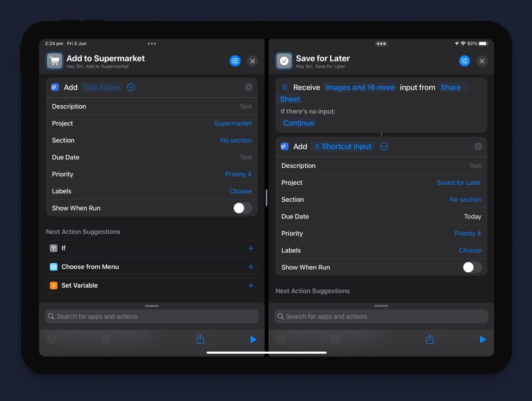The height and width of the screenshot is (401, 532).
Task: Select the Choose from Menu suggestion icon
Action: (x=53, y=267)
